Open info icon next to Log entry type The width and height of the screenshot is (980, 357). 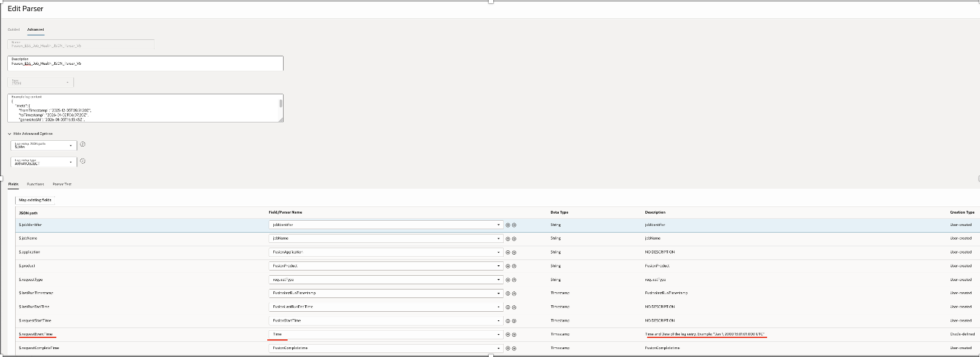(83, 161)
